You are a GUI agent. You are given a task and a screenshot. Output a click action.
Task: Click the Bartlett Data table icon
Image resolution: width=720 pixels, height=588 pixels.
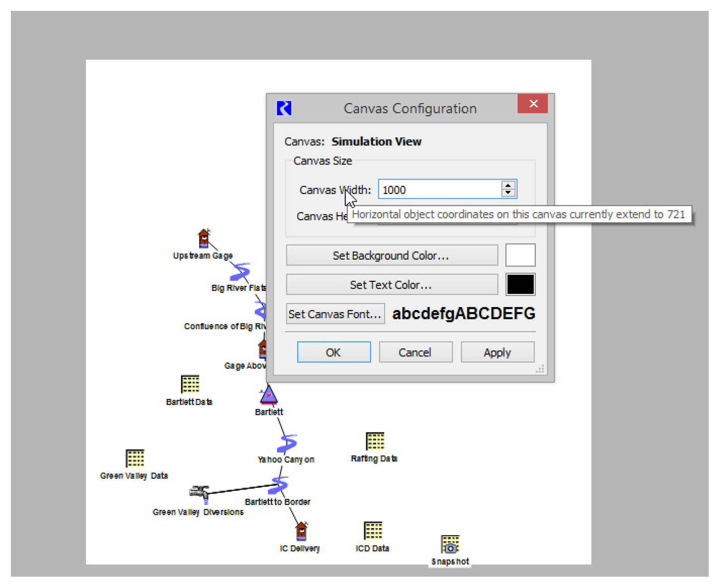coord(190,384)
